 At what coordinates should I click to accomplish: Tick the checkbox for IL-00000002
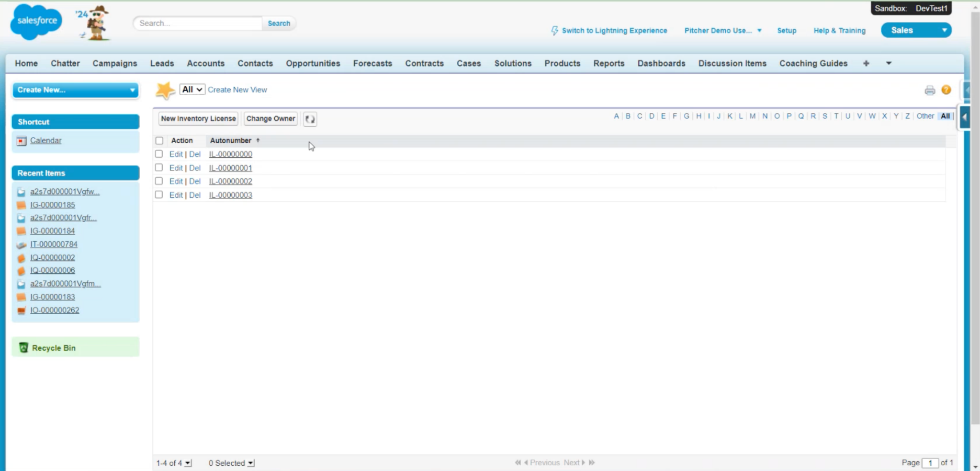[x=159, y=181]
